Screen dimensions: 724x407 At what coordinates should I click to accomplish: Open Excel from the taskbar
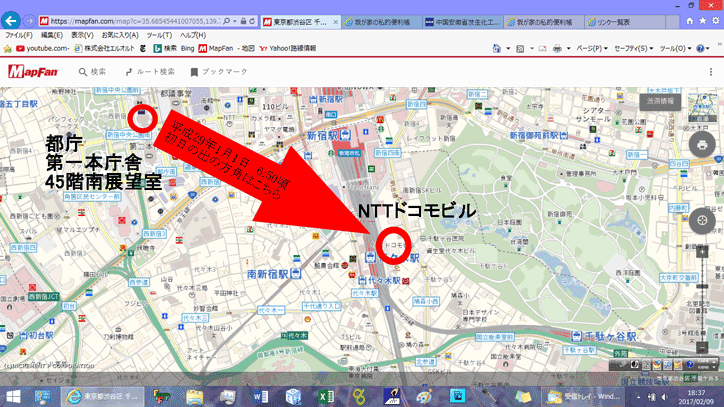click(x=326, y=397)
